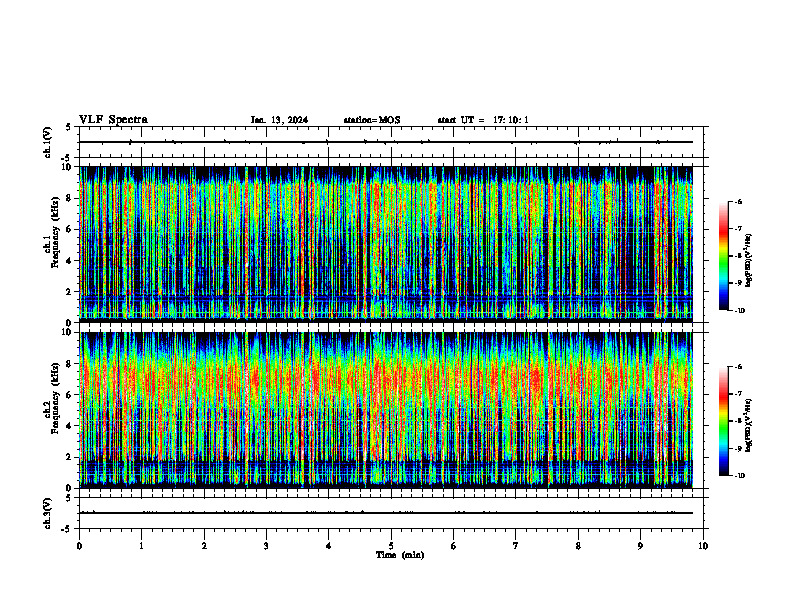The image size is (792, 612).
Task: Click the "-10" label on ch.2 colorbar
Action: point(740,476)
